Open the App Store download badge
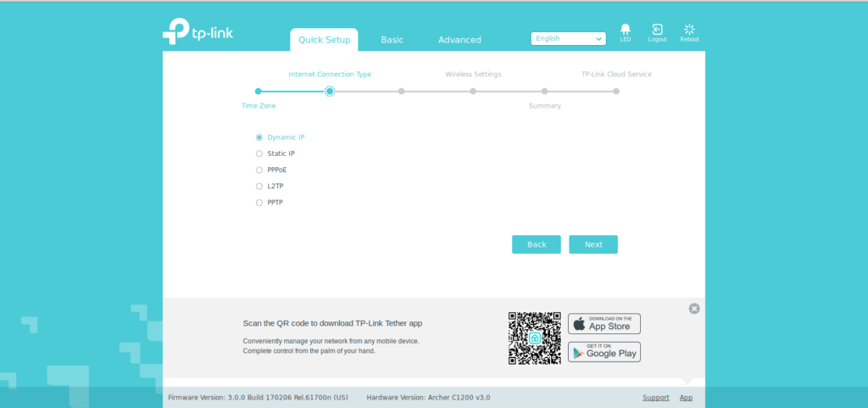The height and width of the screenshot is (408, 868). pos(604,323)
